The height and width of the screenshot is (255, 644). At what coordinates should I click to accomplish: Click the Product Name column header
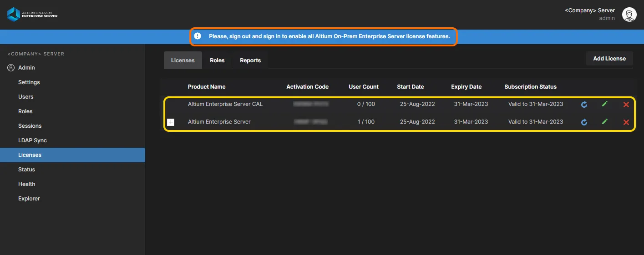pyautogui.click(x=207, y=87)
